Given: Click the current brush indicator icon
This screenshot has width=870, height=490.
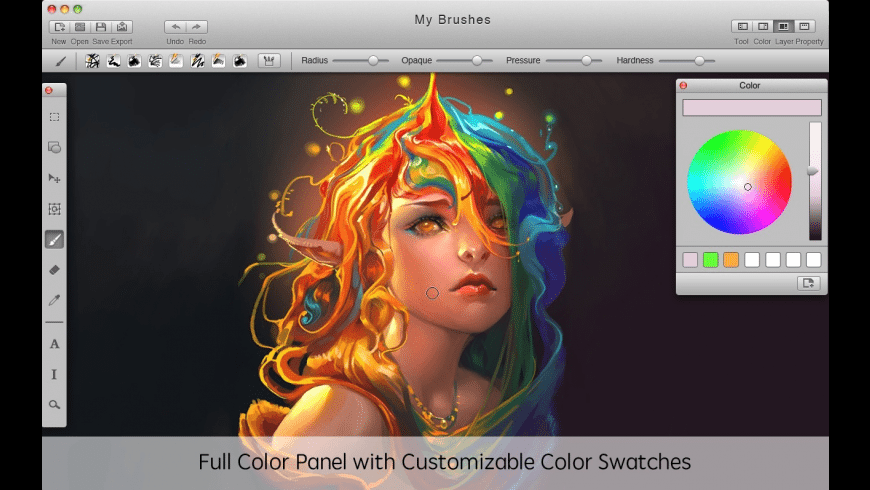Looking at the screenshot, I should coord(60,61).
